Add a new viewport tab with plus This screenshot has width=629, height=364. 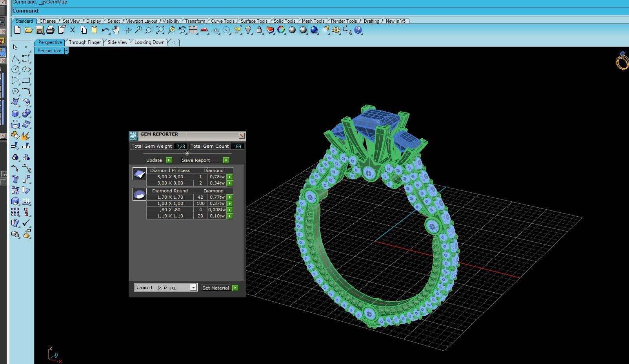174,42
